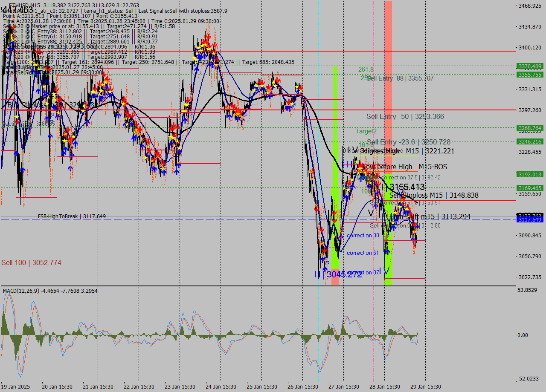Click the tall lime green vertical bar
The height and width of the screenshot is (392, 546).
click(x=335, y=170)
